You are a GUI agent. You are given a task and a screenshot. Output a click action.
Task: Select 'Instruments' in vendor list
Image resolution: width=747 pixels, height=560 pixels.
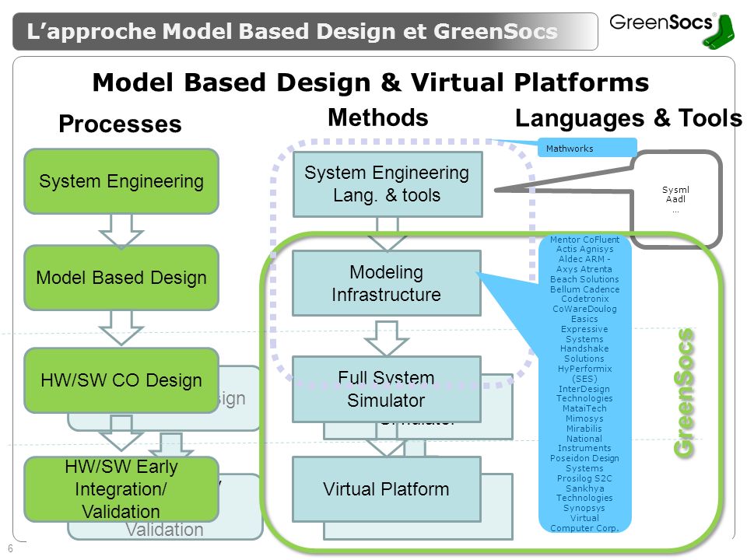point(584,448)
